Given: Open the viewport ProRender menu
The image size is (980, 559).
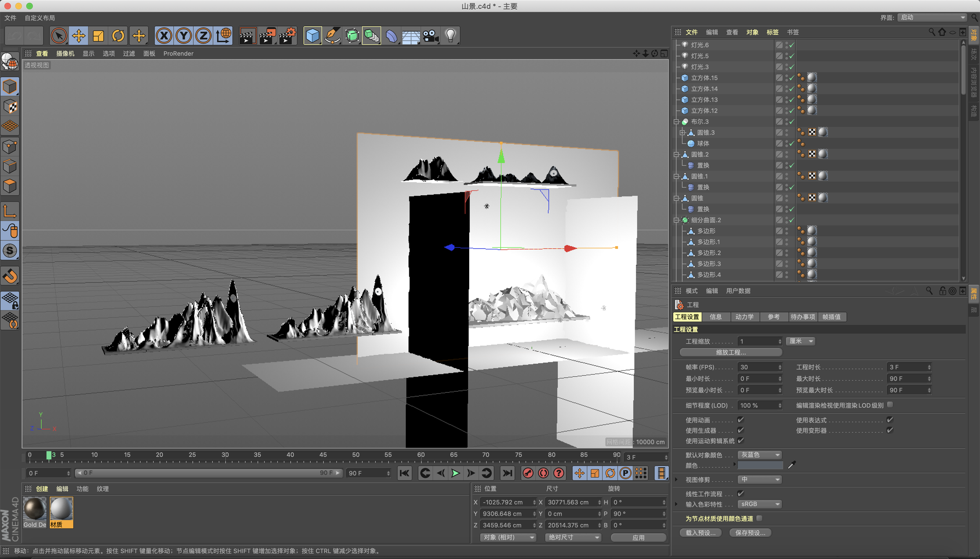Looking at the screenshot, I should tap(178, 54).
